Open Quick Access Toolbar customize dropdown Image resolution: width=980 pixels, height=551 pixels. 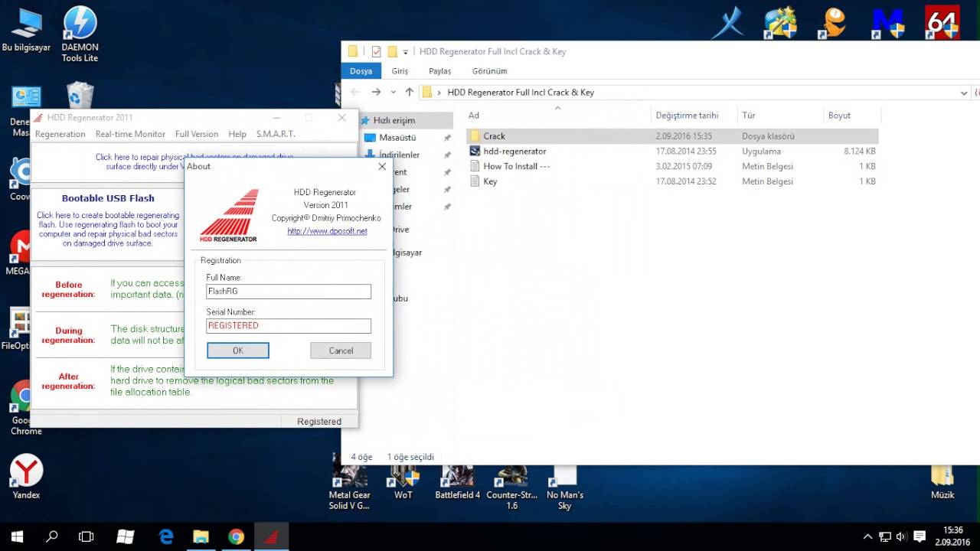(406, 52)
